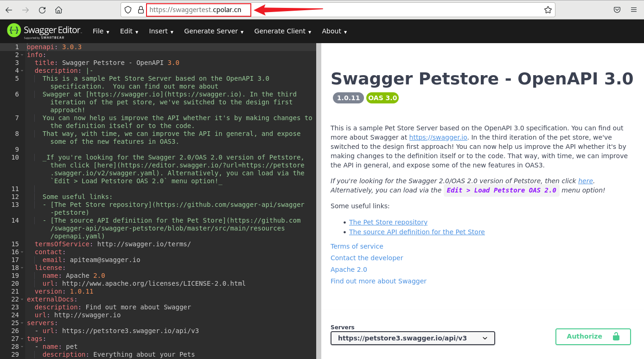This screenshot has height=359, width=644.
Task: Click the Swagger Editor logo
Action: tap(45, 31)
